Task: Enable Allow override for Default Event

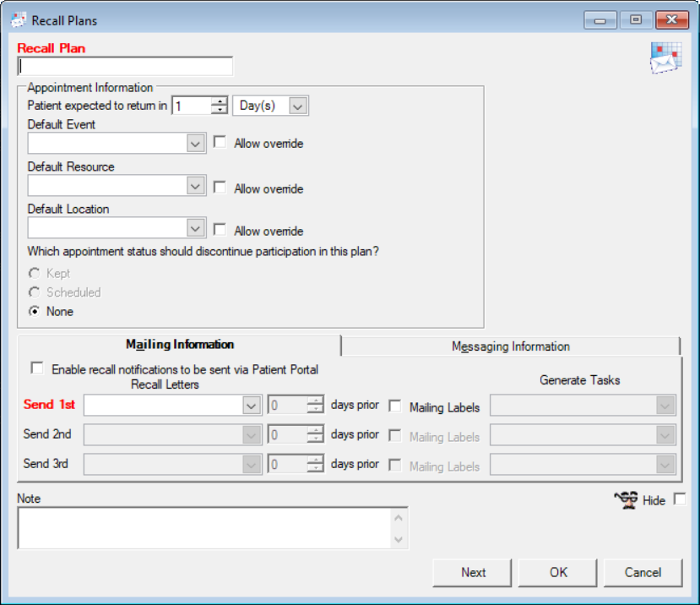Action: (220, 143)
